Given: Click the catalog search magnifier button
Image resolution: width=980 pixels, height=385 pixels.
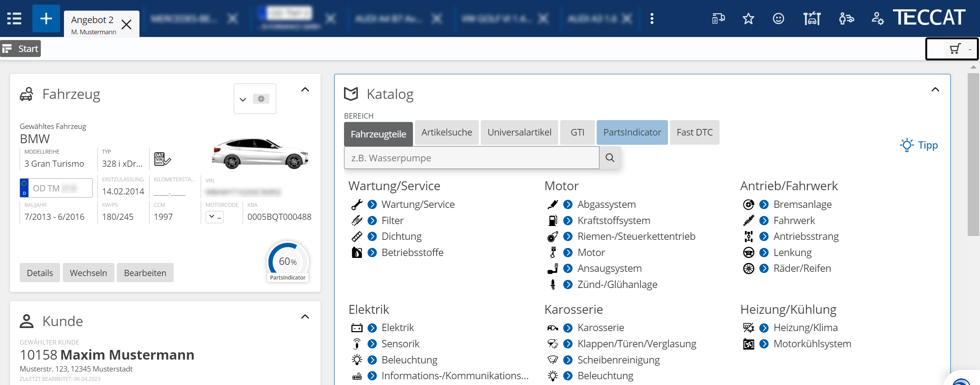Looking at the screenshot, I should pyautogui.click(x=610, y=158).
